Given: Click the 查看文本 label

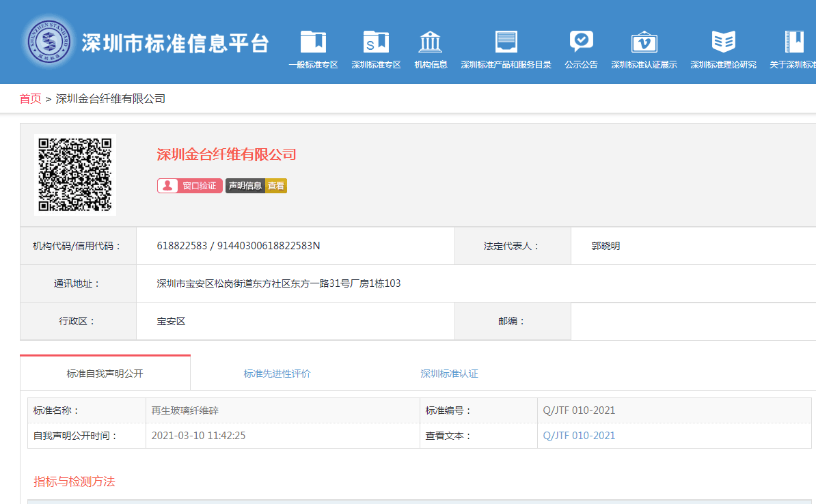Looking at the screenshot, I should click(x=448, y=435).
